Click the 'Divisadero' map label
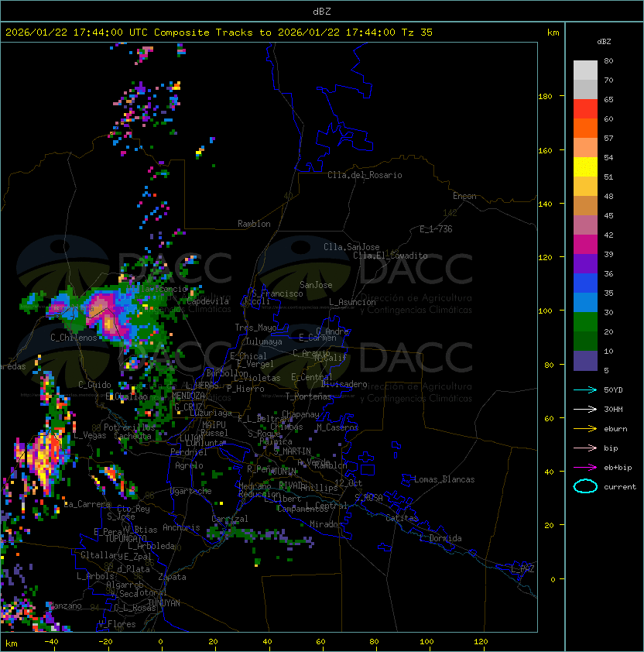Image resolution: width=644 pixels, height=652 pixels. click(x=344, y=384)
